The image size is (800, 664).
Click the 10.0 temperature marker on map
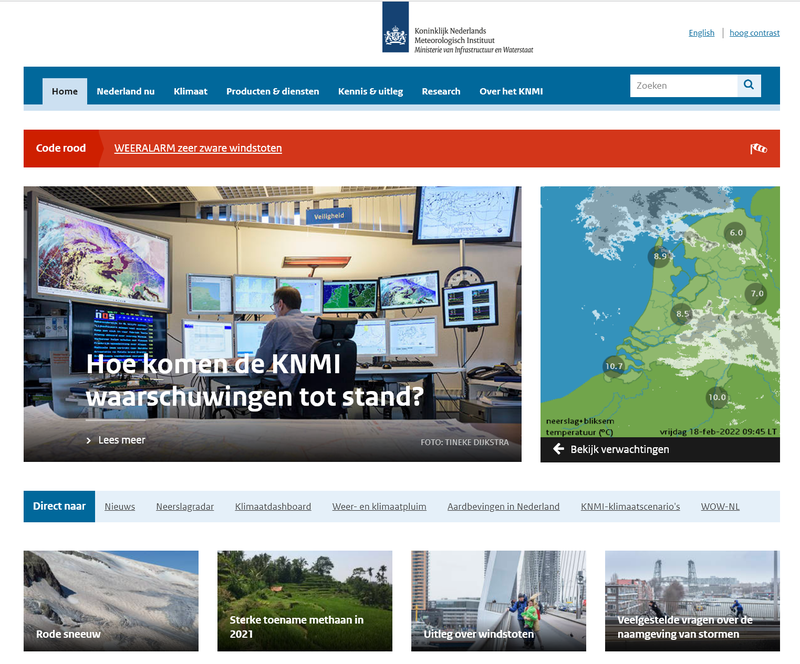pos(717,397)
